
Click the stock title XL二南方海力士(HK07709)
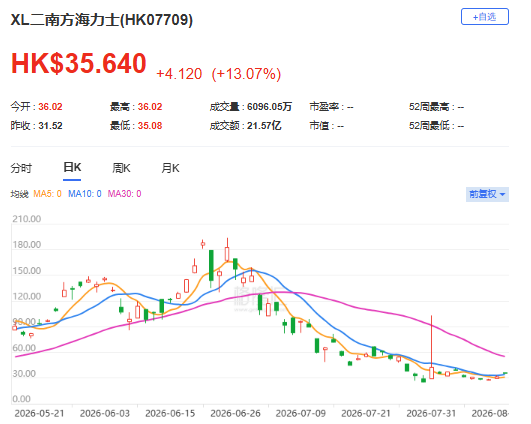tap(102, 20)
